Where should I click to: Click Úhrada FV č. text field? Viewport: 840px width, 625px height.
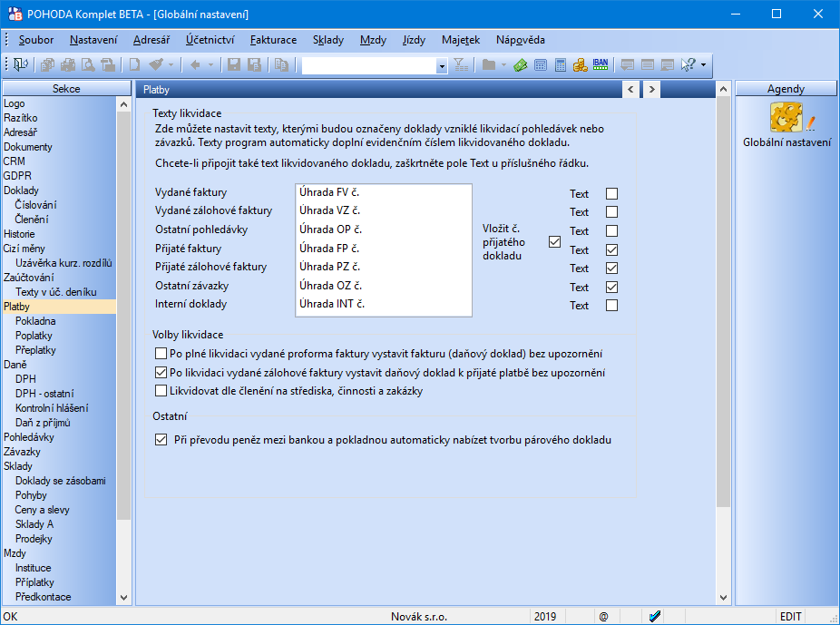383,192
